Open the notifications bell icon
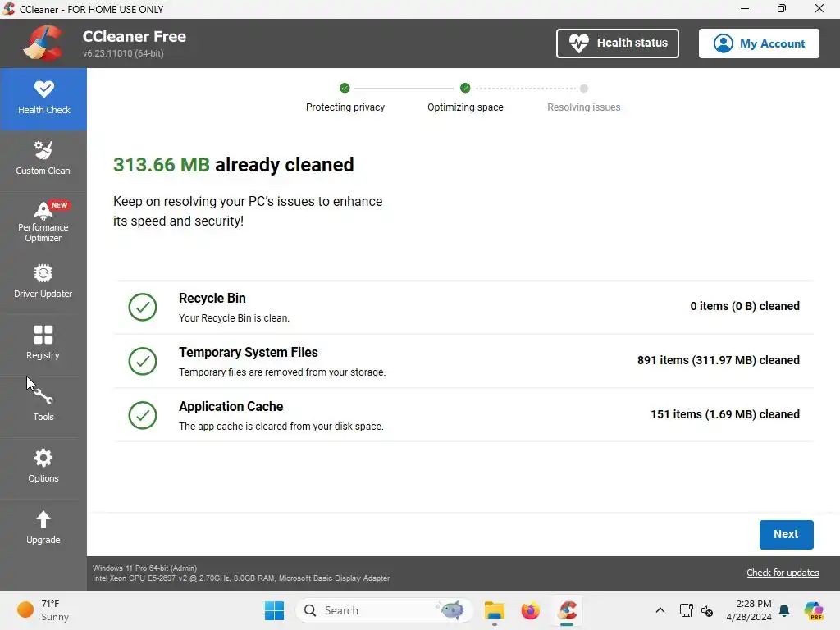The width and height of the screenshot is (840, 630). point(784,610)
